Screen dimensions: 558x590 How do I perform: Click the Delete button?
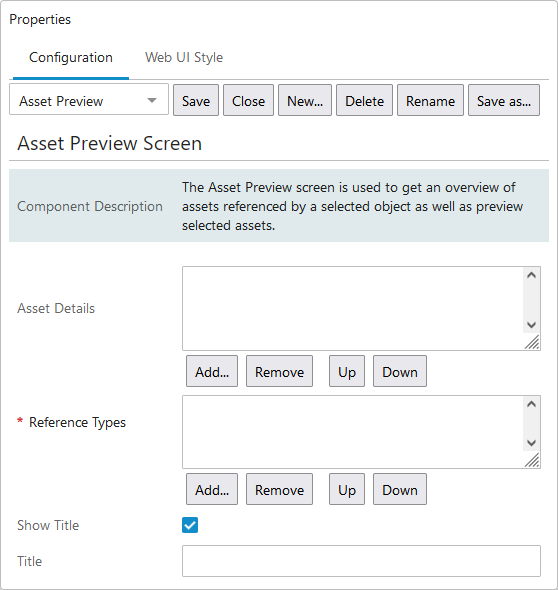364,100
